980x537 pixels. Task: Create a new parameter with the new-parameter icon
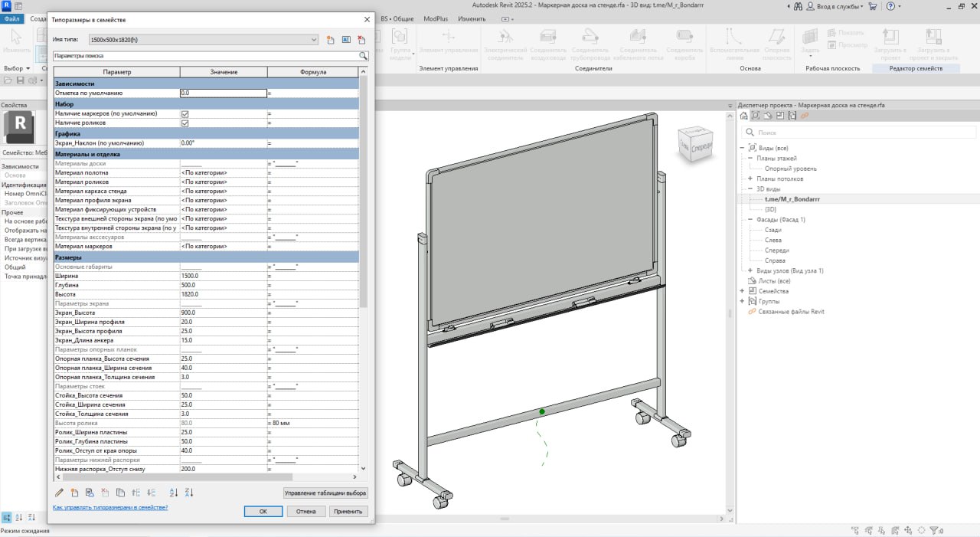(74, 492)
